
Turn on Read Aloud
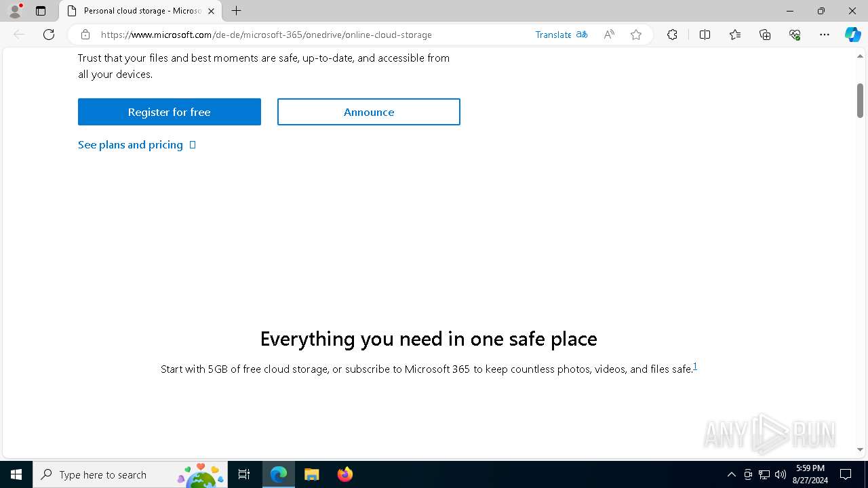click(609, 35)
